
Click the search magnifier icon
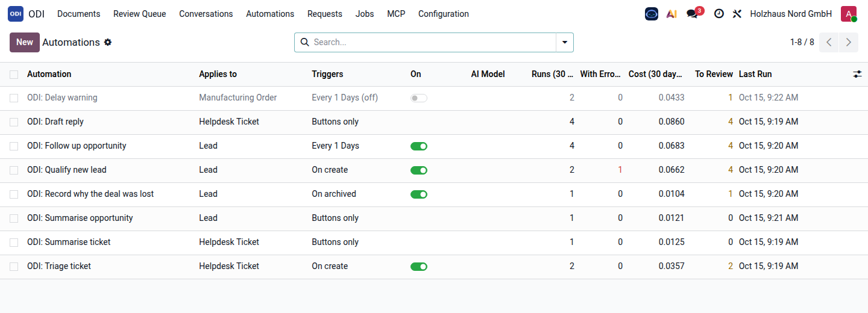tap(304, 42)
